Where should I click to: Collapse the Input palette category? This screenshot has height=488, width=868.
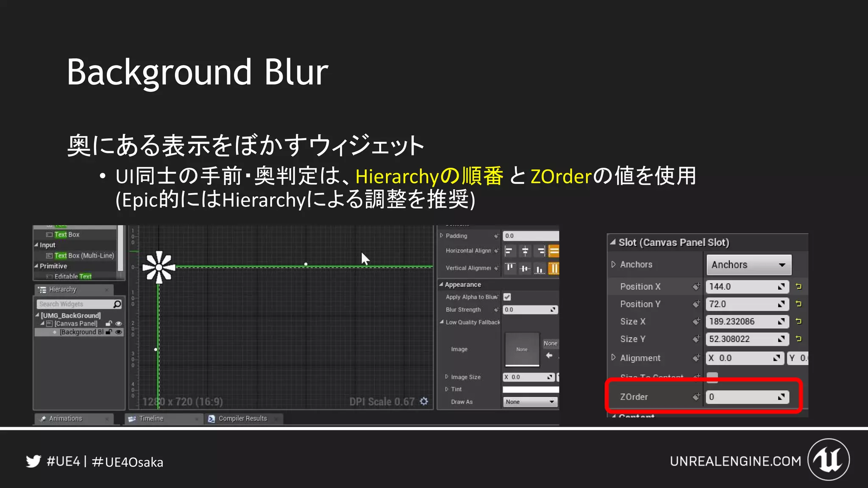(x=36, y=245)
